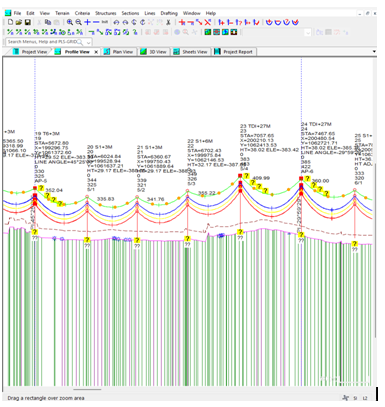
Task: Close the Profile View tab with its X
Action: tap(96, 52)
